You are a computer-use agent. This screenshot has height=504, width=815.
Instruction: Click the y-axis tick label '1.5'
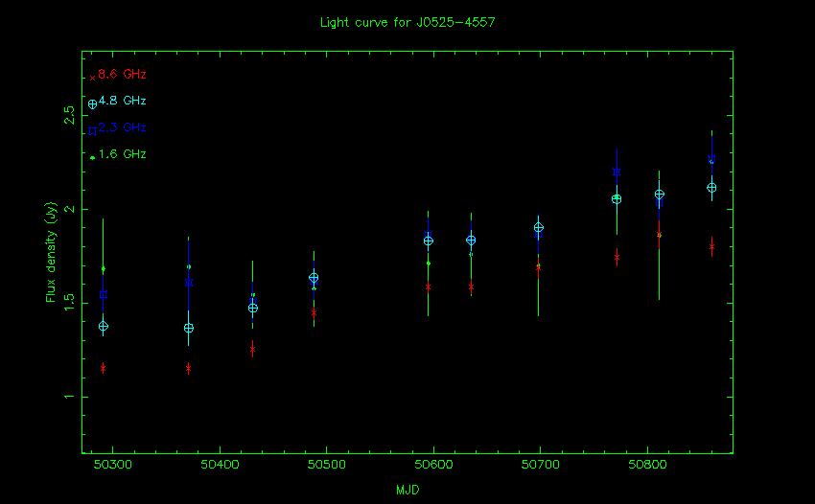[69, 303]
